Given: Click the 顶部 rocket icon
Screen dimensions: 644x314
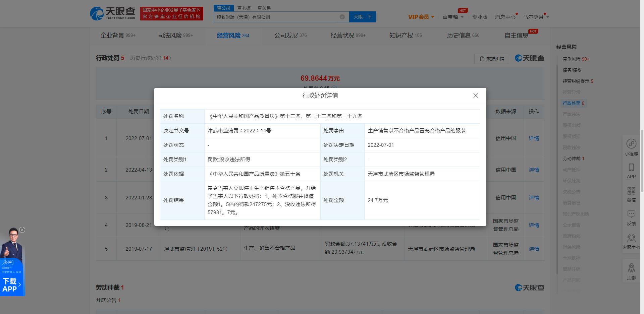Looking at the screenshot, I should pos(631,268).
